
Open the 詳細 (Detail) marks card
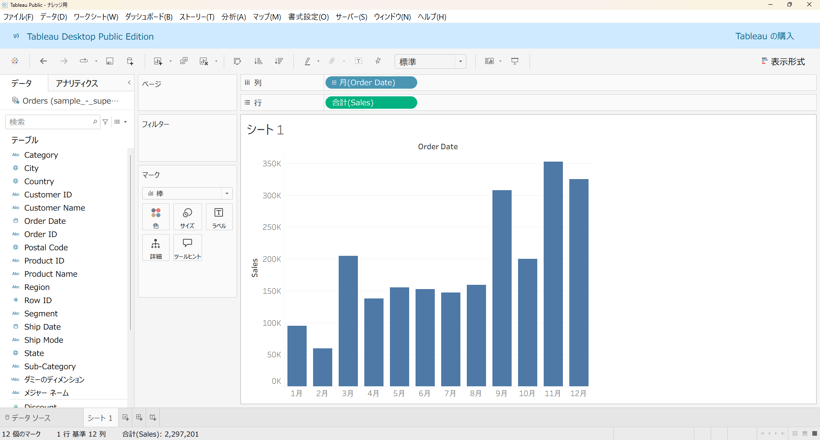pos(156,248)
